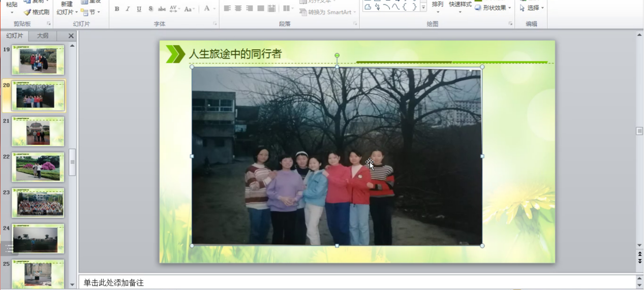The width and height of the screenshot is (644, 290).
Task: Apply text shadow with the S icon
Action: tap(150, 9)
